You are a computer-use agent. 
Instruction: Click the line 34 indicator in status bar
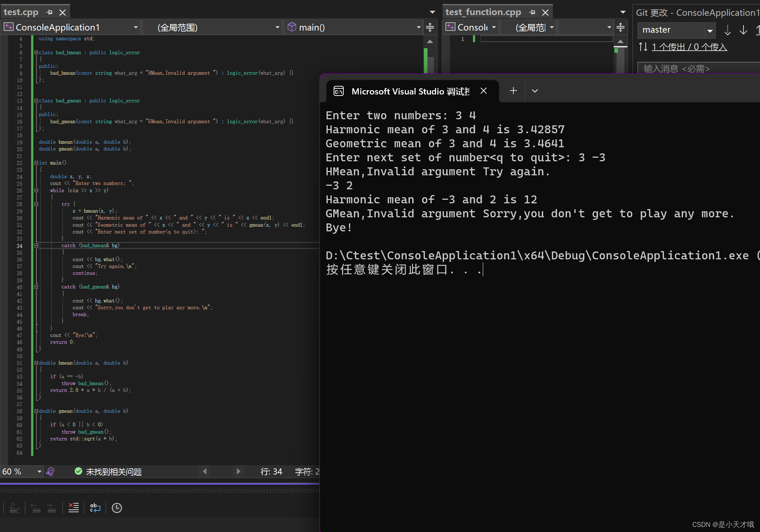pos(271,471)
